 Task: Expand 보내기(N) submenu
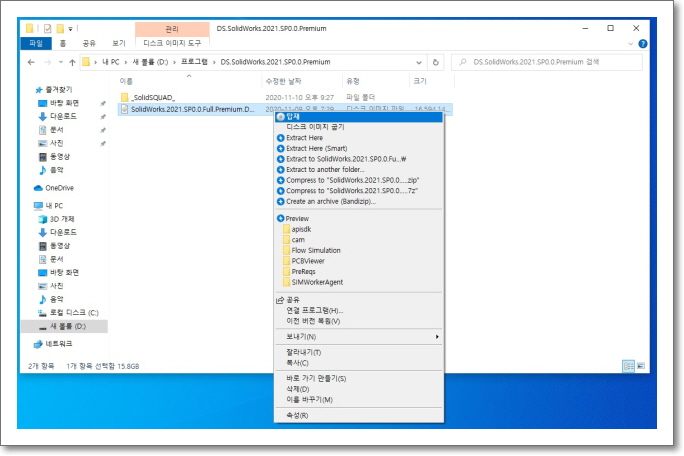pyautogui.click(x=359, y=336)
